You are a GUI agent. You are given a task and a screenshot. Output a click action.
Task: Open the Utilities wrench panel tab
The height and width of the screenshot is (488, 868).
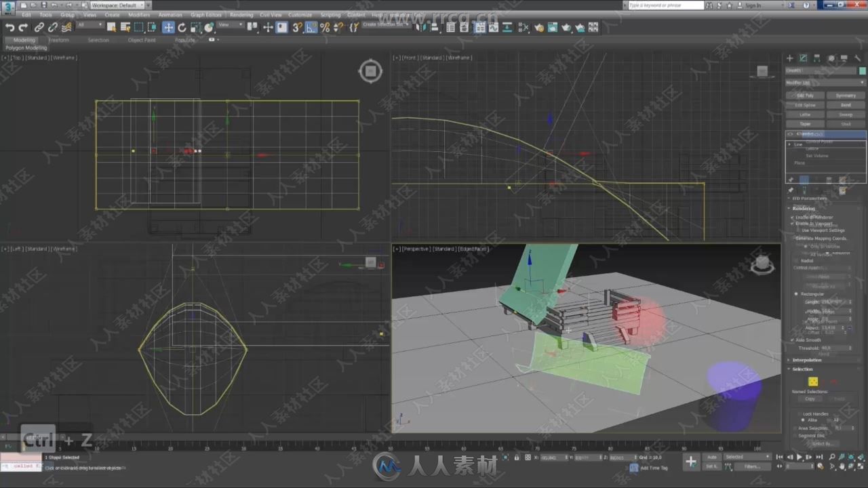857,58
